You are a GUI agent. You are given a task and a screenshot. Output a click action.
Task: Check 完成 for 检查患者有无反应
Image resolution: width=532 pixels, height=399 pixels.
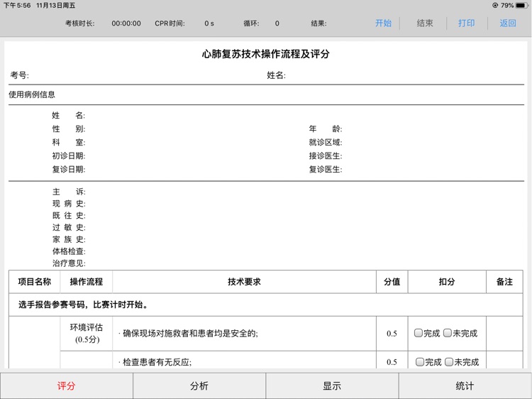(420, 362)
